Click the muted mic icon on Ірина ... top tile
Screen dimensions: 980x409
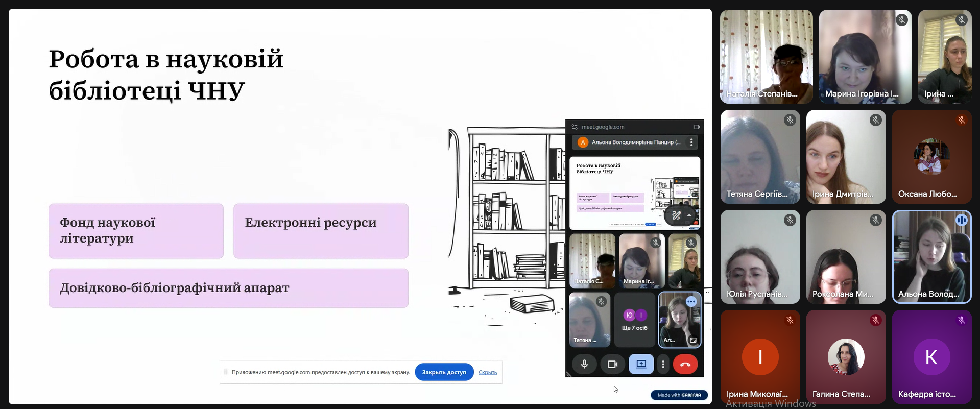pyautogui.click(x=962, y=20)
